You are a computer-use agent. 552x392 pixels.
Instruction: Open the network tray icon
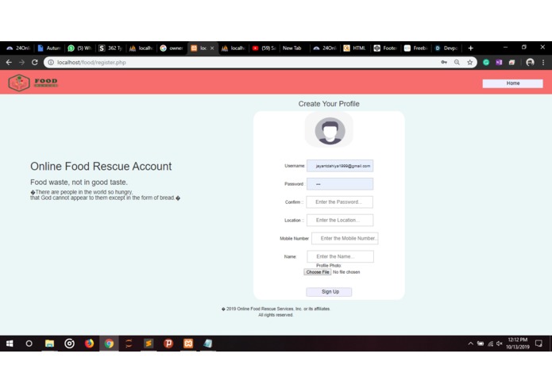coord(490,344)
